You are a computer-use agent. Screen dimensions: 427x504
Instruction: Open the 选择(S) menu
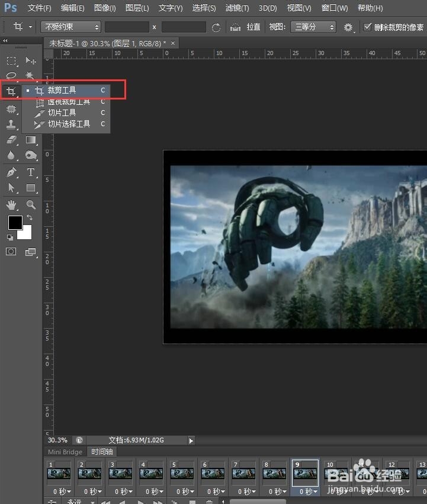pyautogui.click(x=204, y=8)
